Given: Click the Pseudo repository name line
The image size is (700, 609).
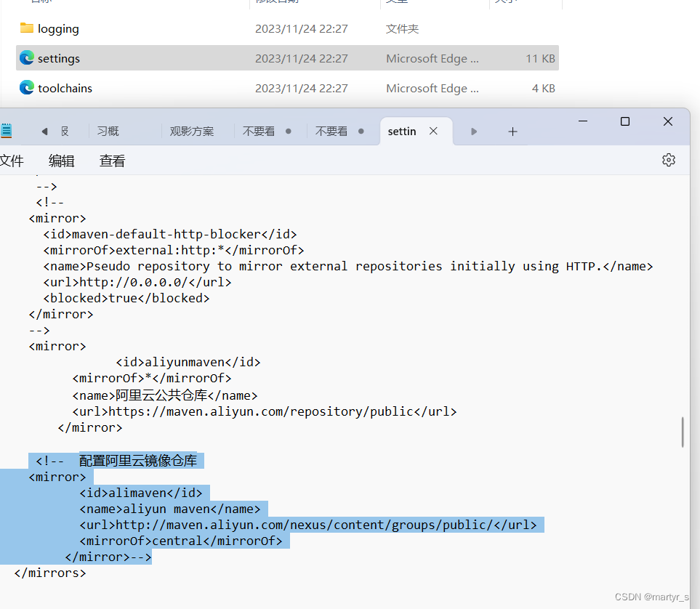Looking at the screenshot, I should coord(347,266).
